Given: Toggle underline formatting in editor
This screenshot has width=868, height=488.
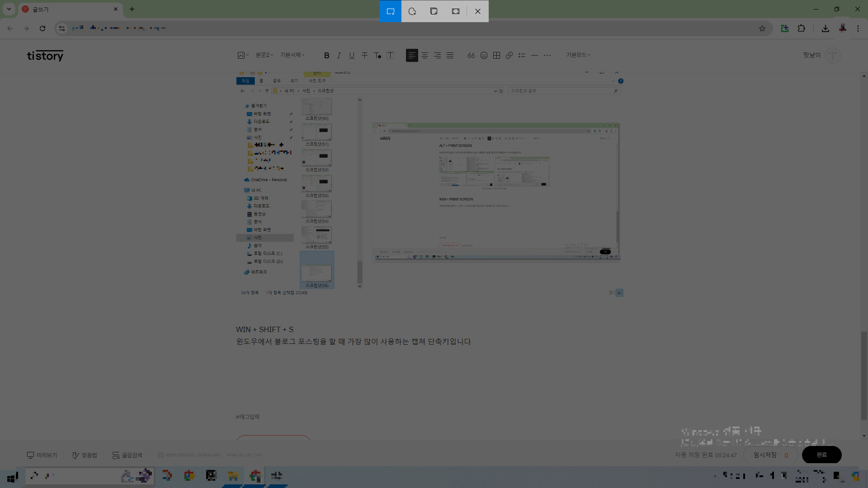Looking at the screenshot, I should click(352, 55).
